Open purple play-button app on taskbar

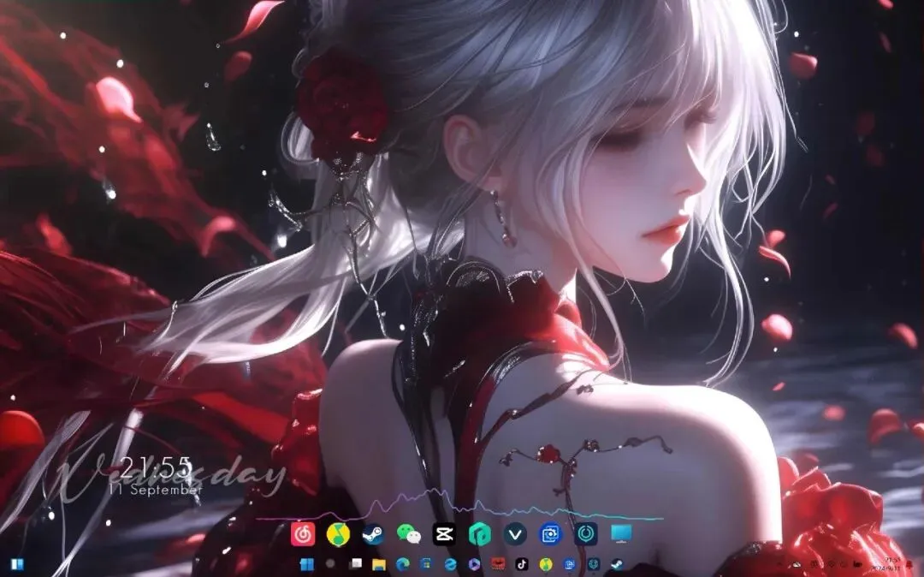pos(474,565)
